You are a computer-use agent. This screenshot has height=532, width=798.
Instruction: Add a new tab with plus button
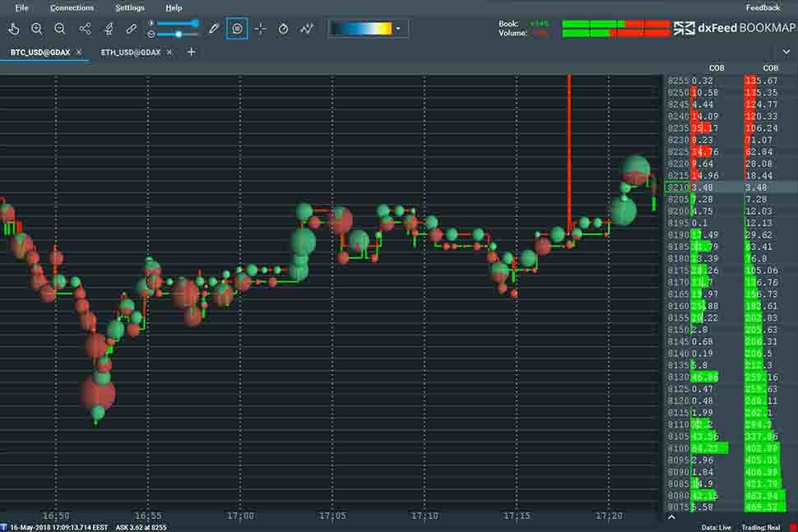192,52
